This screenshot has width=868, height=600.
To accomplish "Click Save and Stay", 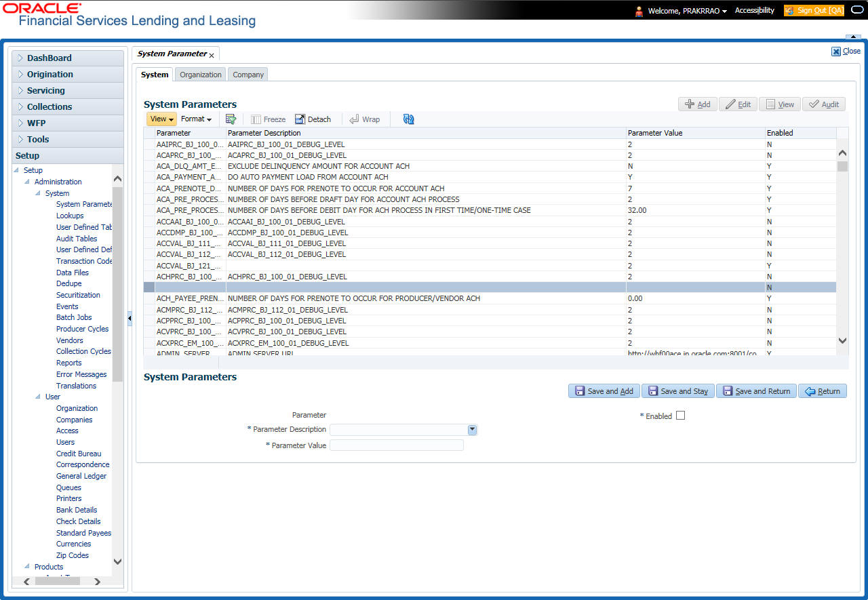I will pyautogui.click(x=678, y=391).
